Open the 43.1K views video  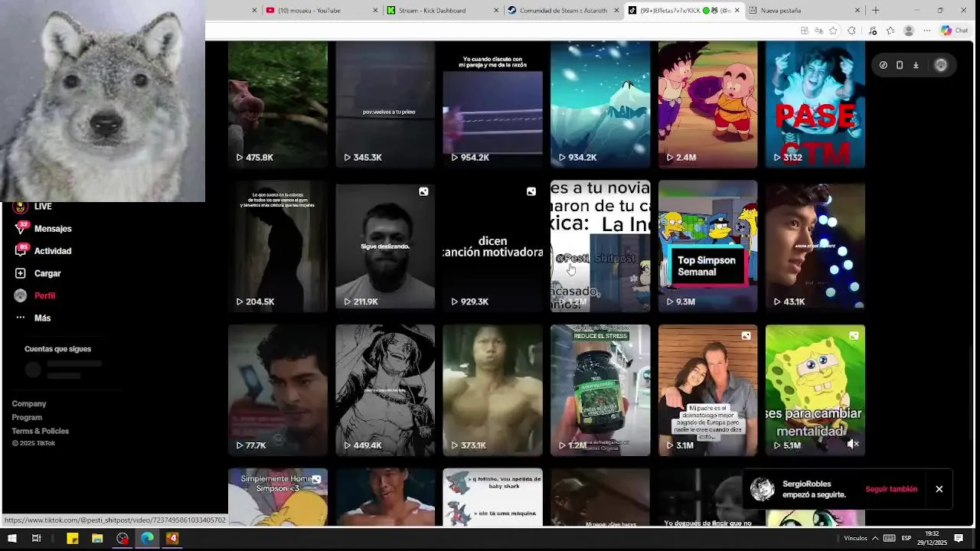(x=815, y=246)
